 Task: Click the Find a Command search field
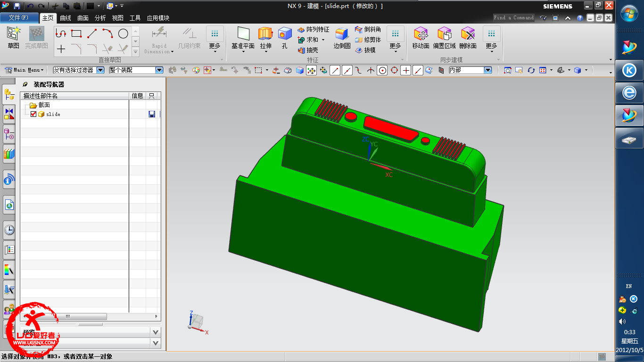(x=514, y=17)
